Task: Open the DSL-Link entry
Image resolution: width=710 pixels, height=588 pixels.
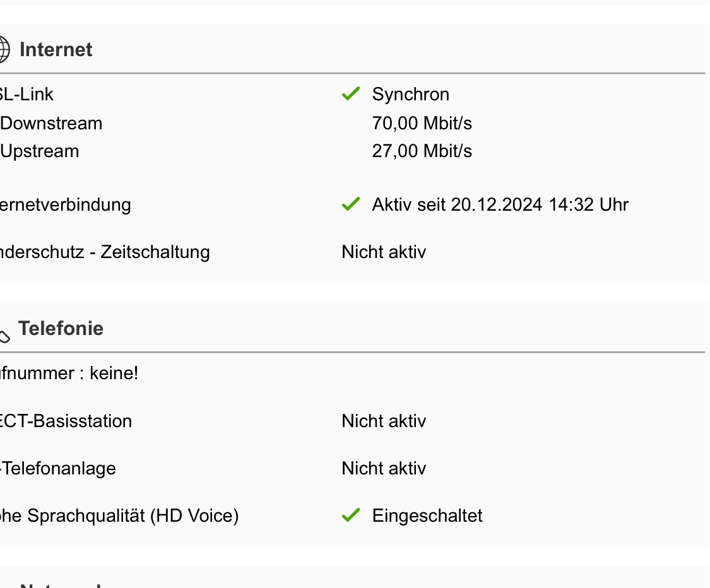Action: coord(27,94)
